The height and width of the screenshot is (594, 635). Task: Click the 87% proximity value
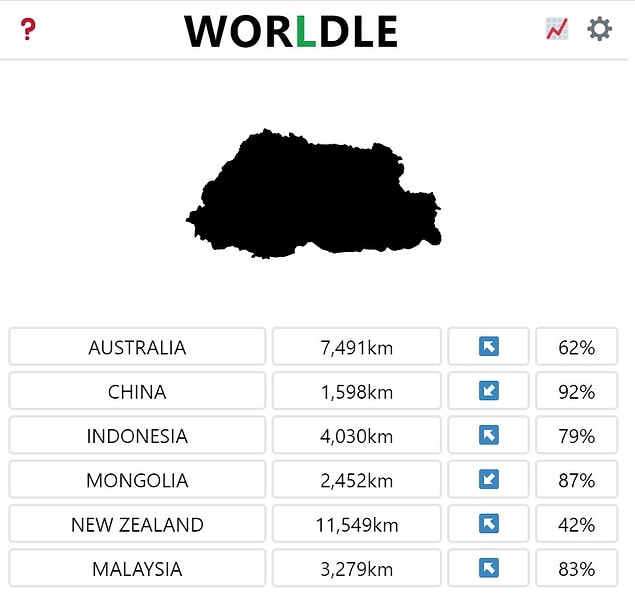pos(577,479)
